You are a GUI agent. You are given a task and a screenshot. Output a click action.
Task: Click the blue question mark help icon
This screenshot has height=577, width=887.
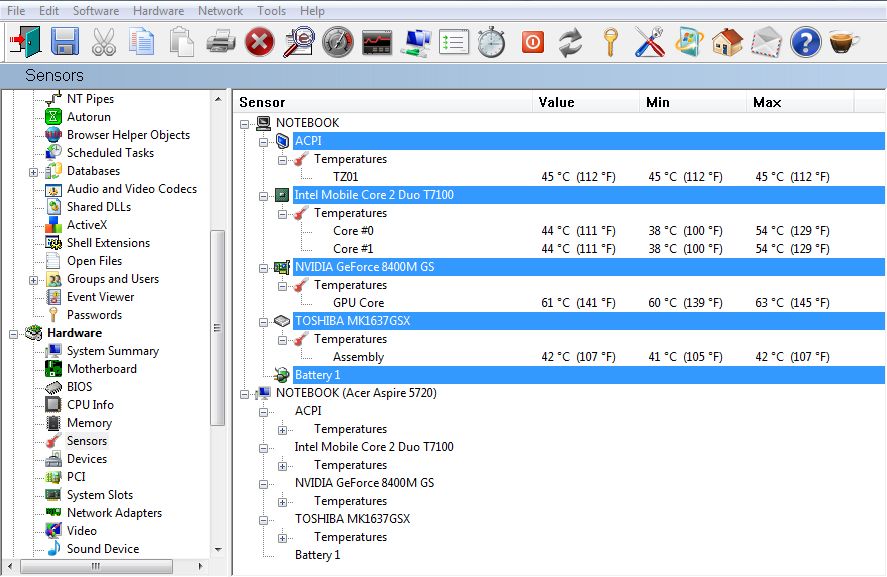[805, 42]
